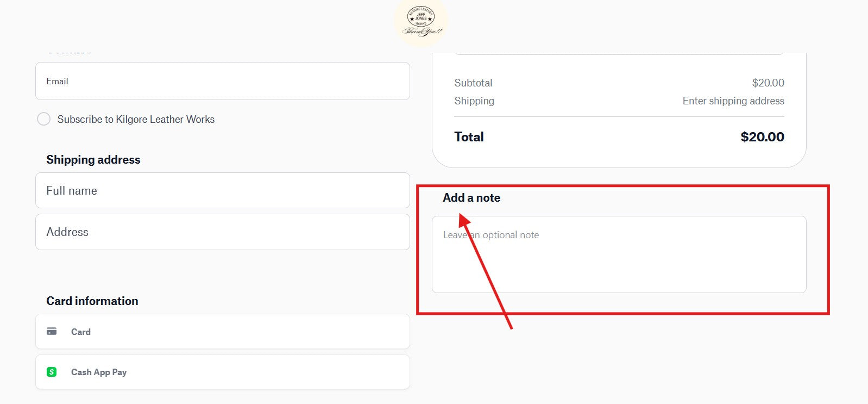
Task: Click the Subscribe to Kilgore Leather Works label
Action: pyautogui.click(x=136, y=119)
